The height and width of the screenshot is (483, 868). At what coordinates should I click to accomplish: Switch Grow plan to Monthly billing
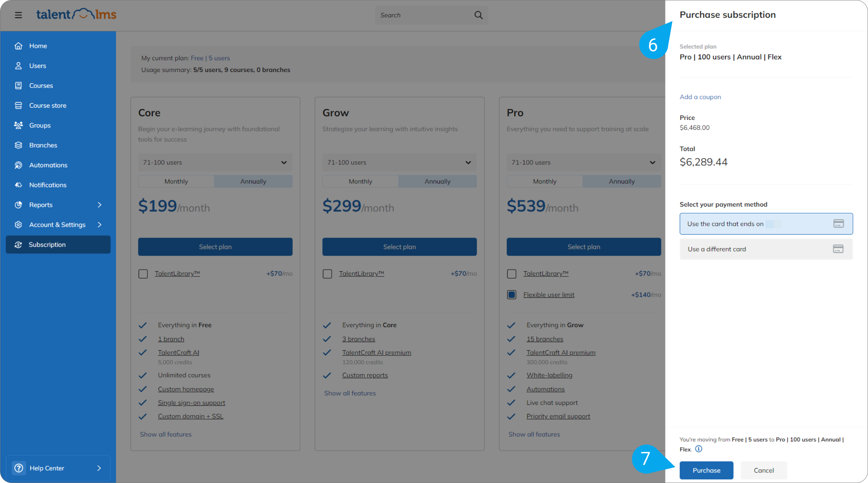360,181
